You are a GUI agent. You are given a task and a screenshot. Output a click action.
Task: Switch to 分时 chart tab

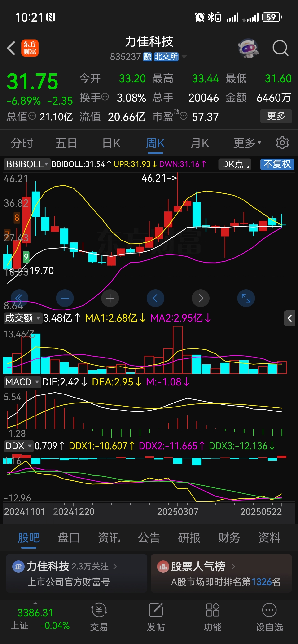tap(22, 143)
